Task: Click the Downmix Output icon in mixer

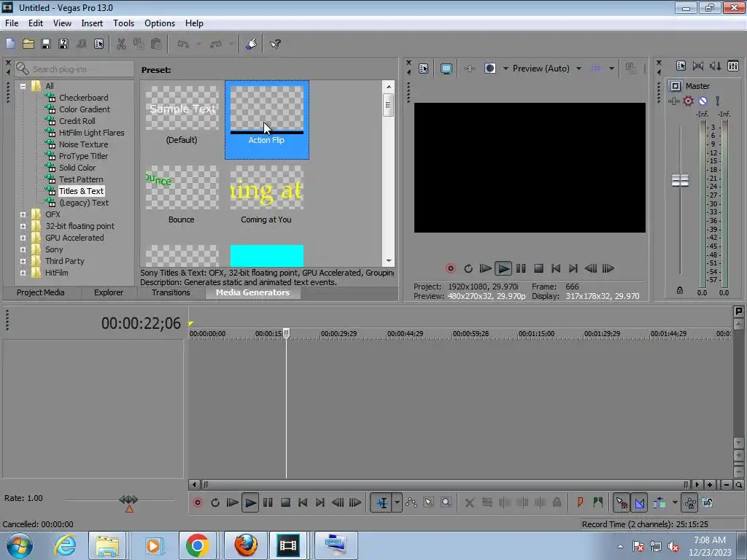Action: point(698,66)
